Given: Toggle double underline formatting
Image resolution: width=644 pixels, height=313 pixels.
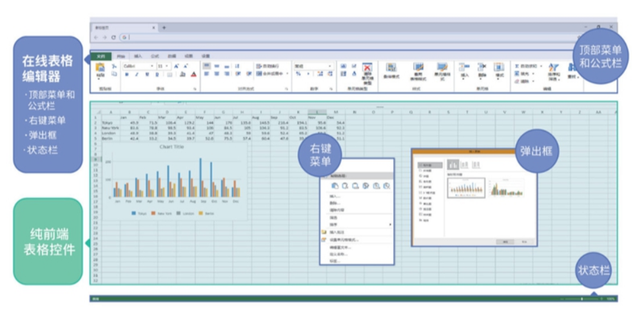Looking at the screenshot, I should 157,74.
